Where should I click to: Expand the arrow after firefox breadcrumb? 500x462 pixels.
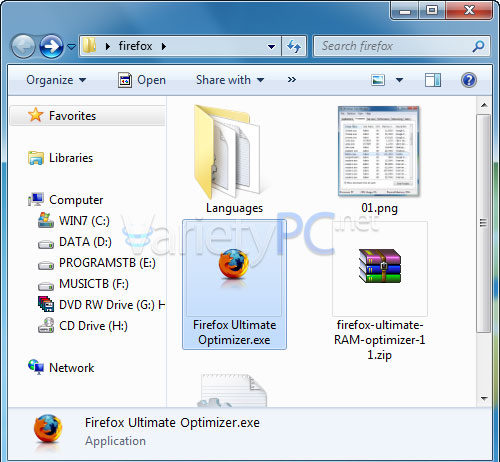164,46
